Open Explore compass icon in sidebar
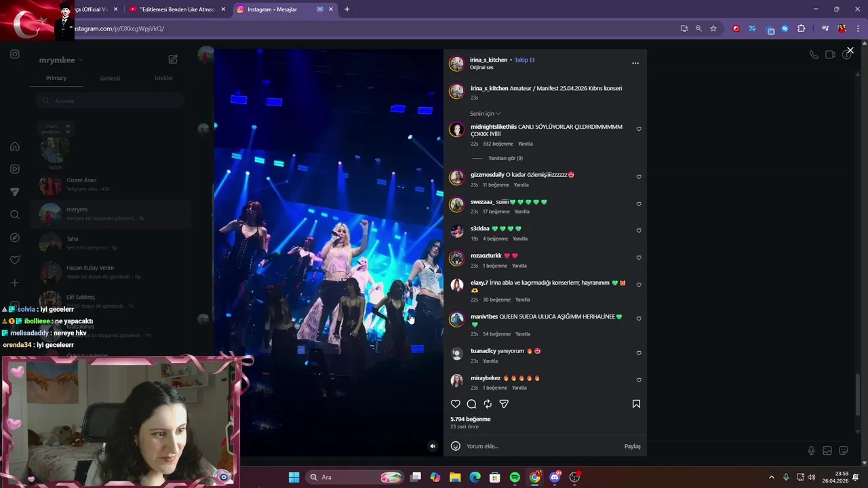The height and width of the screenshot is (488, 868). [x=15, y=238]
